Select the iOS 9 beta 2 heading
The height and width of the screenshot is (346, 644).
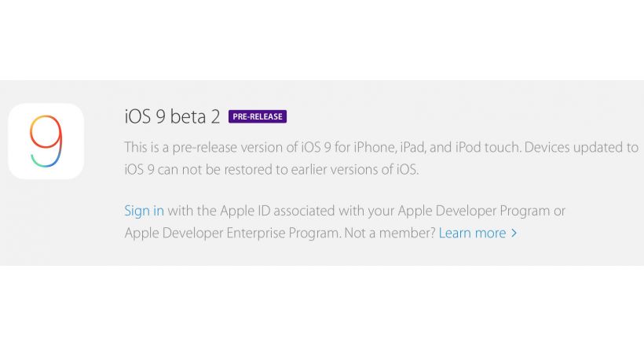tap(172, 116)
